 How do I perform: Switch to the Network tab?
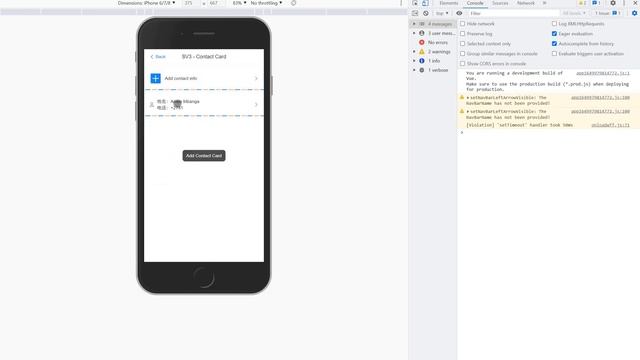525,3
